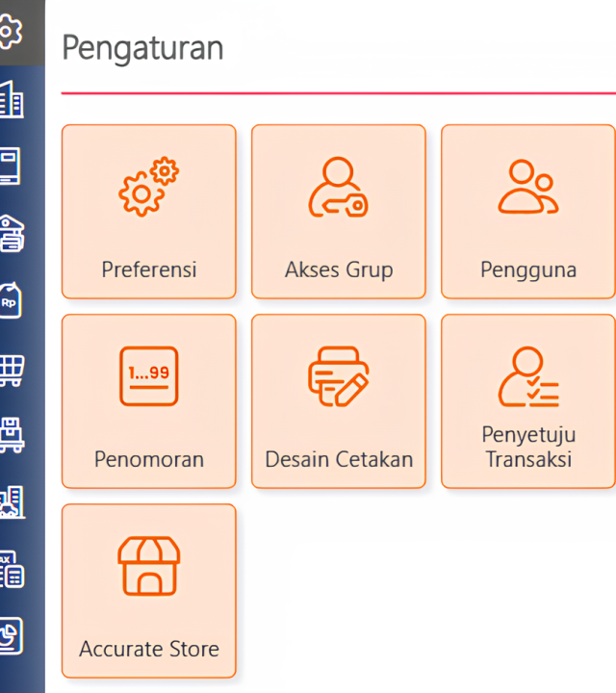The image size is (616, 693).
Task: Select the shopping cart icon in sidebar
Action: (x=12, y=371)
